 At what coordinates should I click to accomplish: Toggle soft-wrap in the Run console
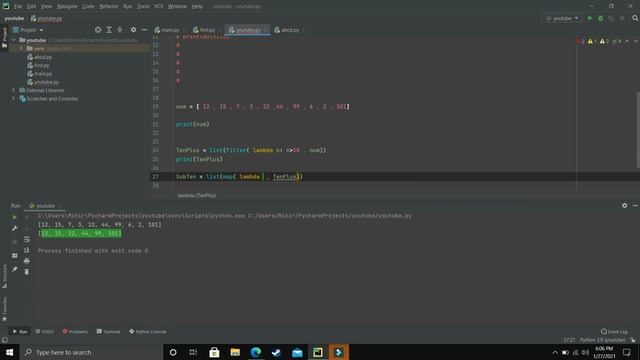[27, 239]
